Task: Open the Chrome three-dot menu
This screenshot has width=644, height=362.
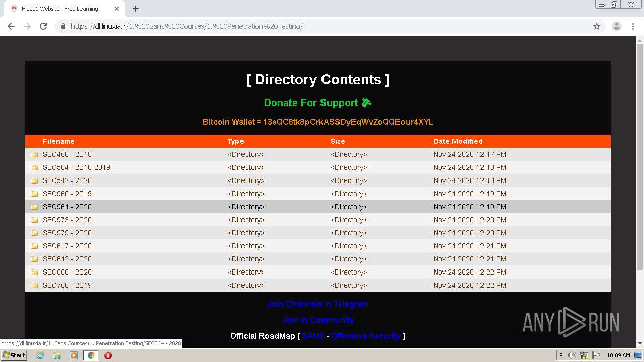Action: (x=633, y=26)
